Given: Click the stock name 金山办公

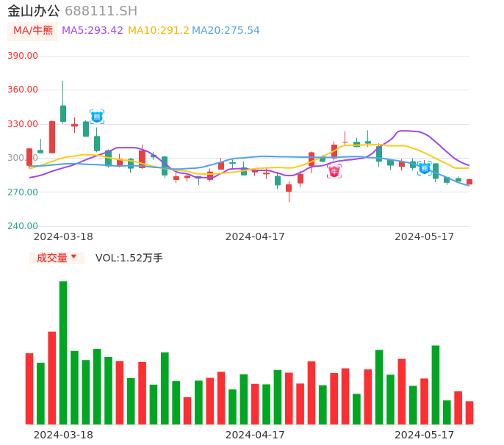Looking at the screenshot, I should (34, 11).
